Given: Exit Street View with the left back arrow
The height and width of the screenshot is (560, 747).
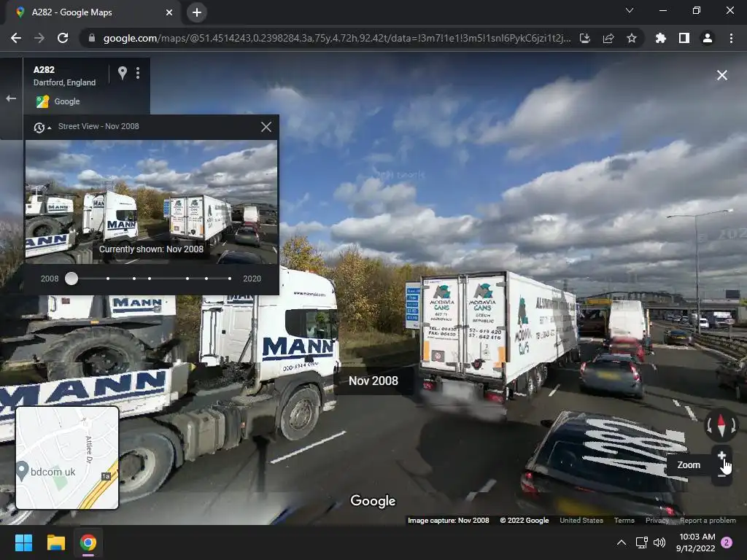Looking at the screenshot, I should [x=11, y=98].
